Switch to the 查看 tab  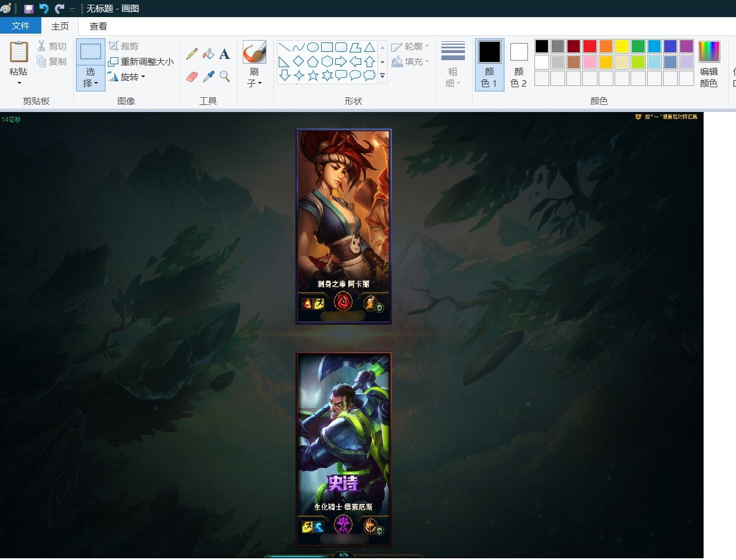98,26
